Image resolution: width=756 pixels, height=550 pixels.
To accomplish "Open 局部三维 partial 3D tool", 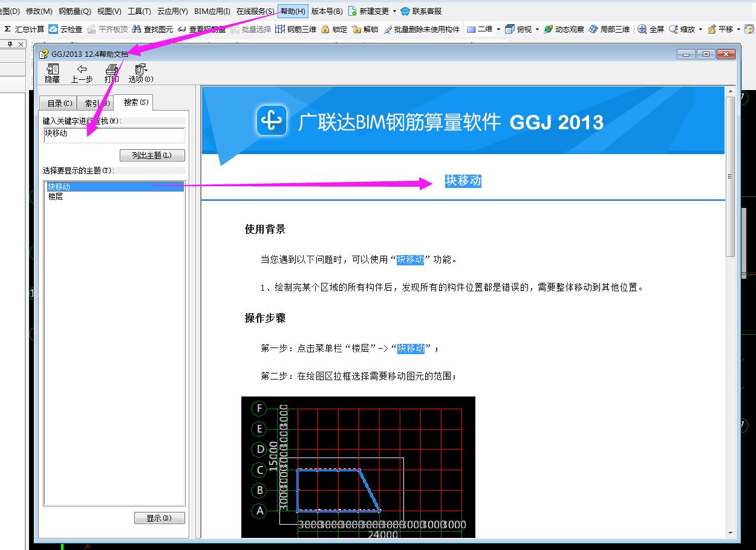I will coord(609,29).
